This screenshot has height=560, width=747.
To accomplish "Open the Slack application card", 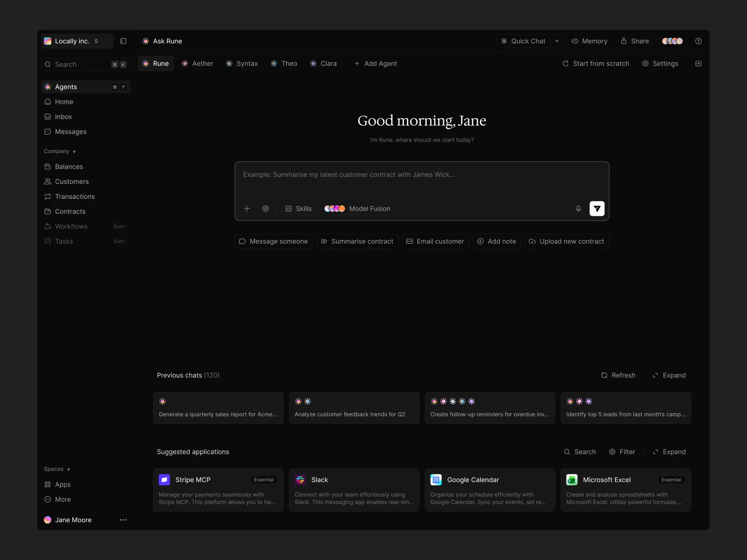I will pos(354,490).
